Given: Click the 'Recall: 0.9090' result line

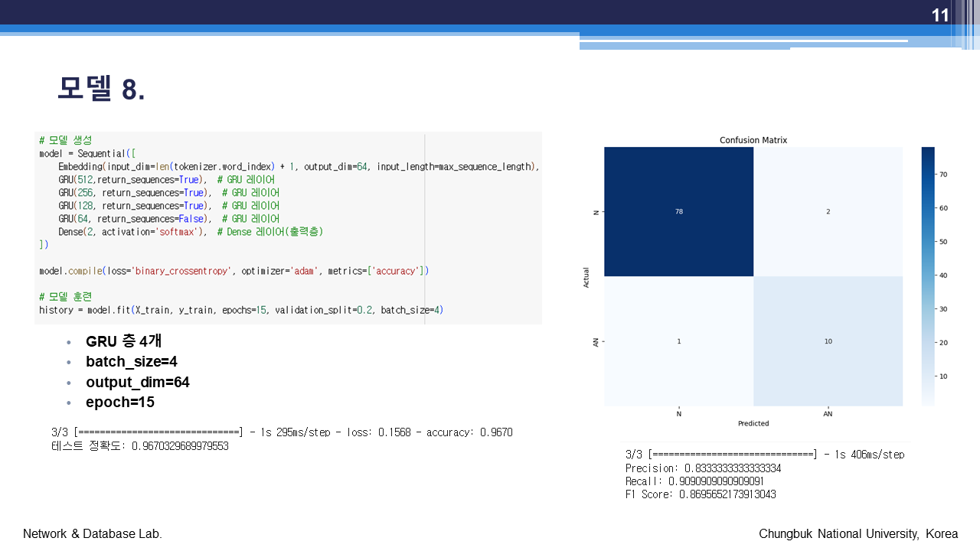Looking at the screenshot, I should pyautogui.click(x=694, y=481).
